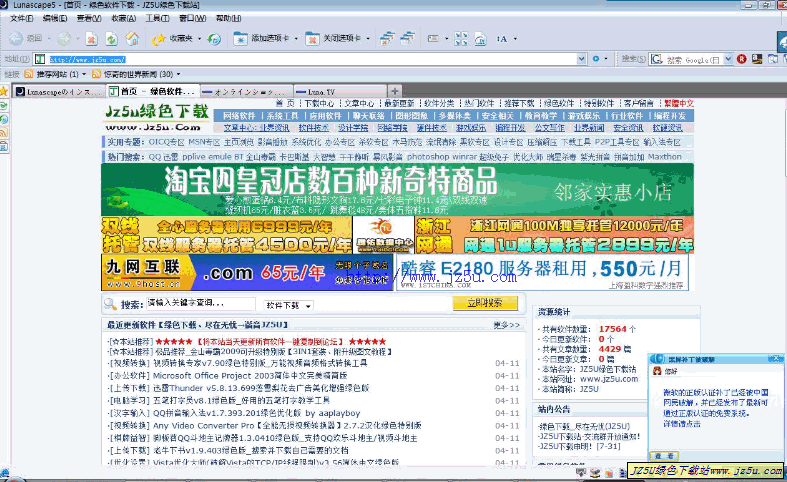The height and width of the screenshot is (482, 787).
Task: Click the window layout icon in toolbar
Action: click(x=433, y=38)
